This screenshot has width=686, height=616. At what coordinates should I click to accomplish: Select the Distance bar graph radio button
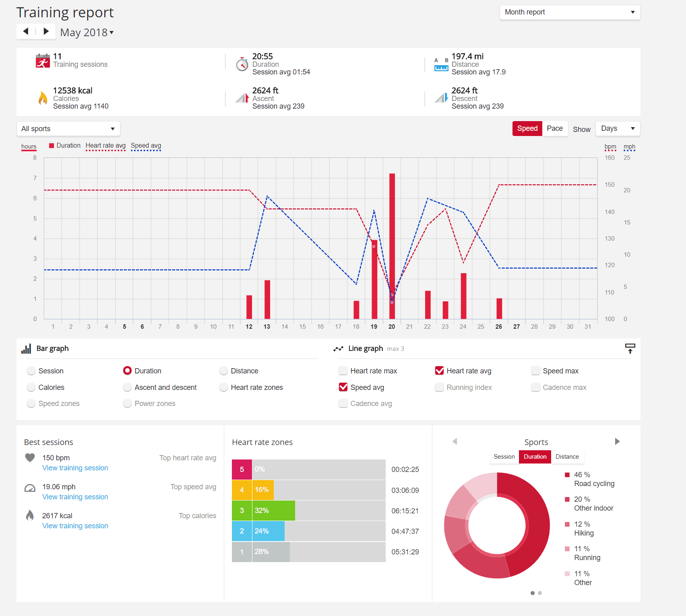(x=223, y=371)
